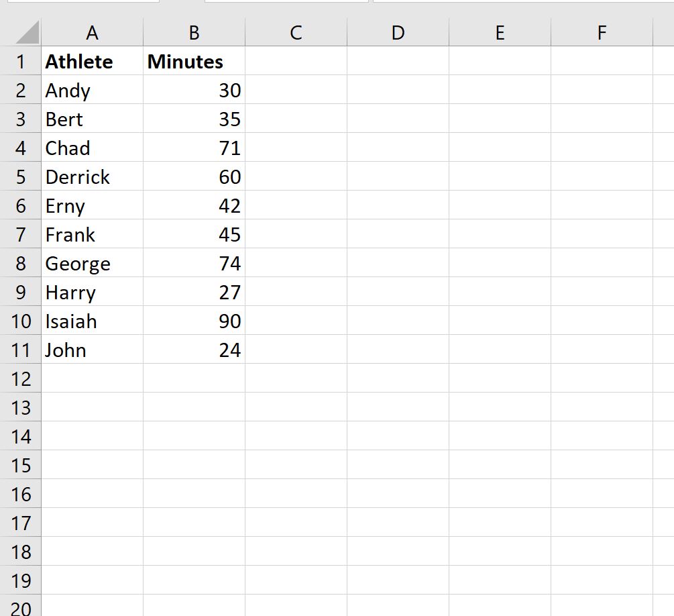Select the entire column F header
Viewport: 674px width, 616px height.
[601, 32]
